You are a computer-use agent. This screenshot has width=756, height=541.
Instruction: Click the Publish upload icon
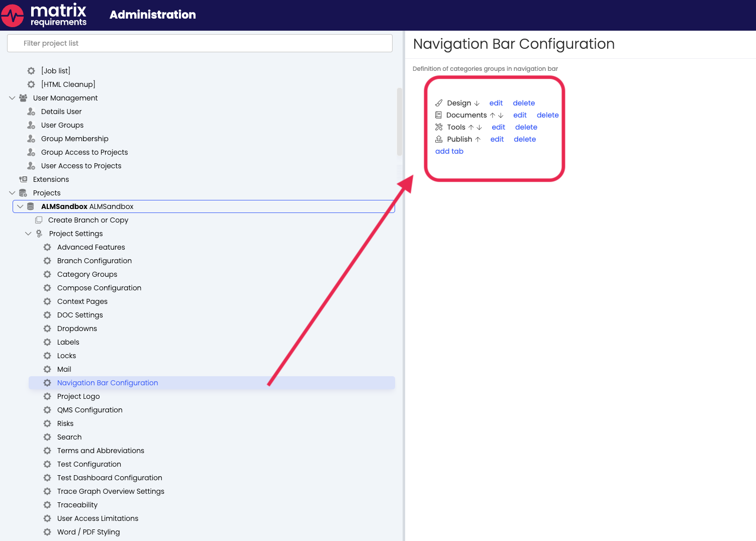coord(439,139)
